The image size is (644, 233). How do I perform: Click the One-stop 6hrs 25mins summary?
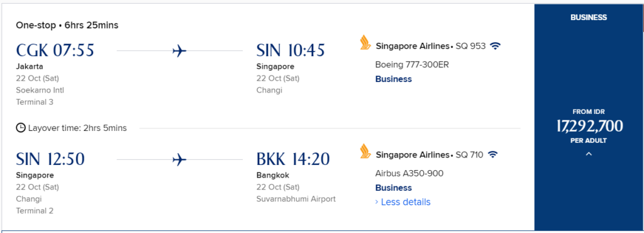coord(67,25)
